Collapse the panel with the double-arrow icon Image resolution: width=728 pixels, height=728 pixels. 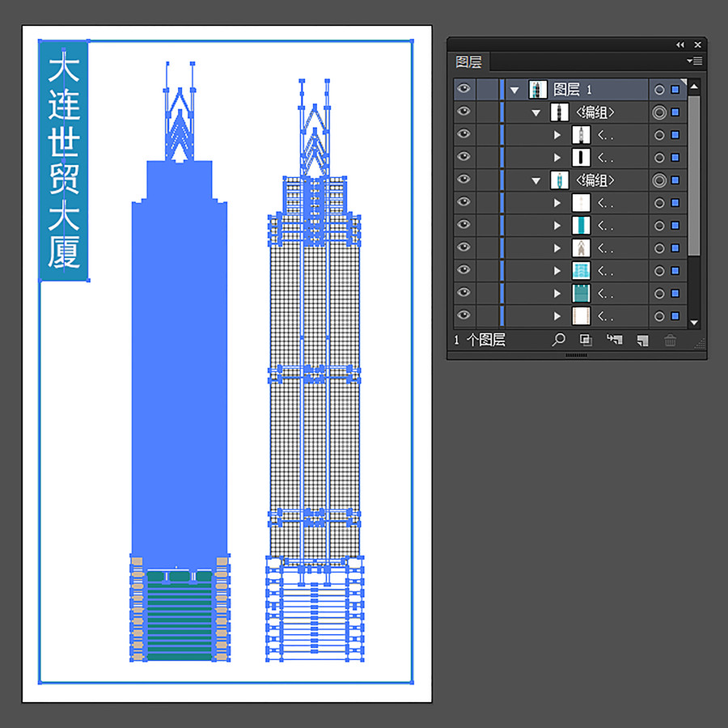click(x=680, y=44)
